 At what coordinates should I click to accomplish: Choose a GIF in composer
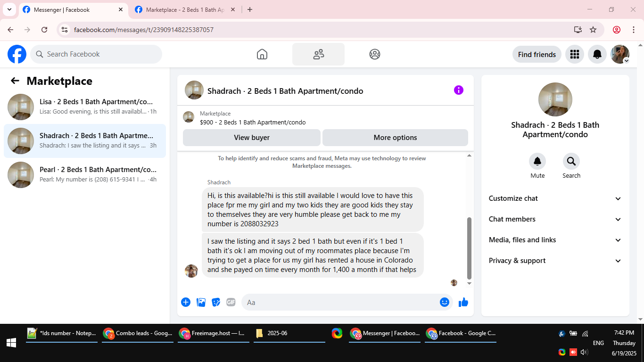pos(231,302)
